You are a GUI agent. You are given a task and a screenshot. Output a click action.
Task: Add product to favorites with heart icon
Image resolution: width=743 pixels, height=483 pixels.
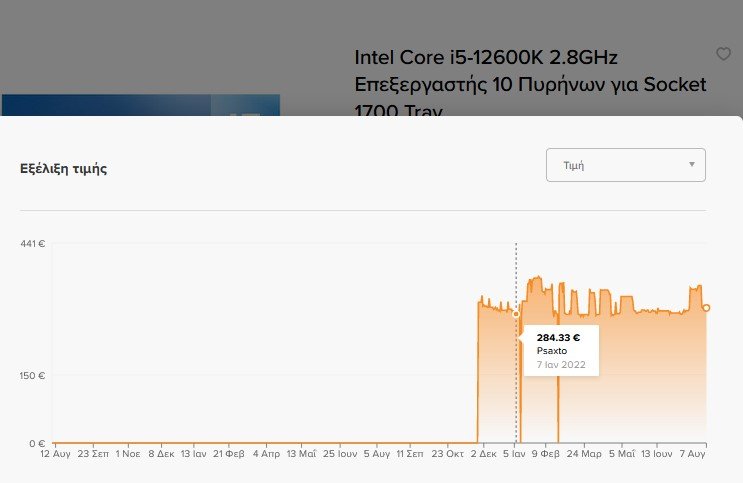tap(723, 54)
